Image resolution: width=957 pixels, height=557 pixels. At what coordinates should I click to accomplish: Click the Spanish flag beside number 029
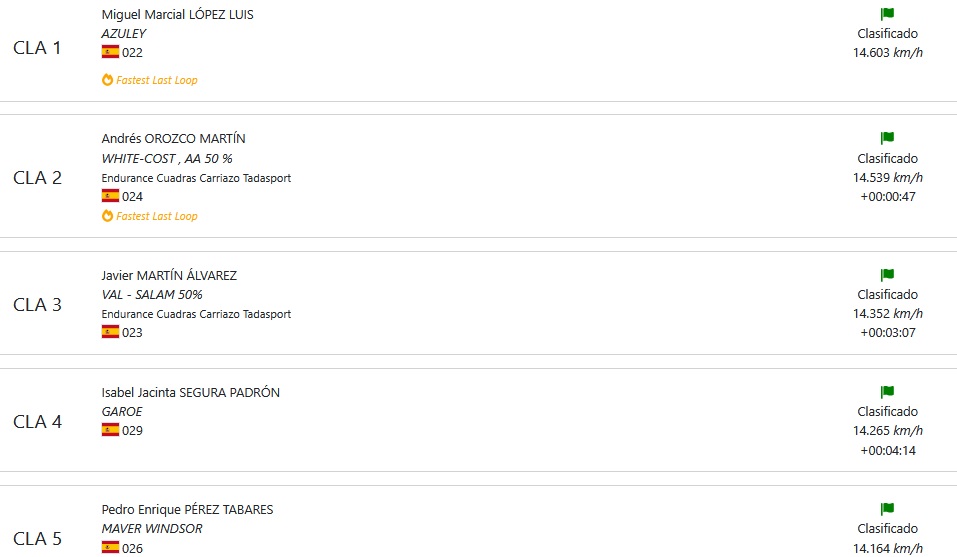point(110,430)
